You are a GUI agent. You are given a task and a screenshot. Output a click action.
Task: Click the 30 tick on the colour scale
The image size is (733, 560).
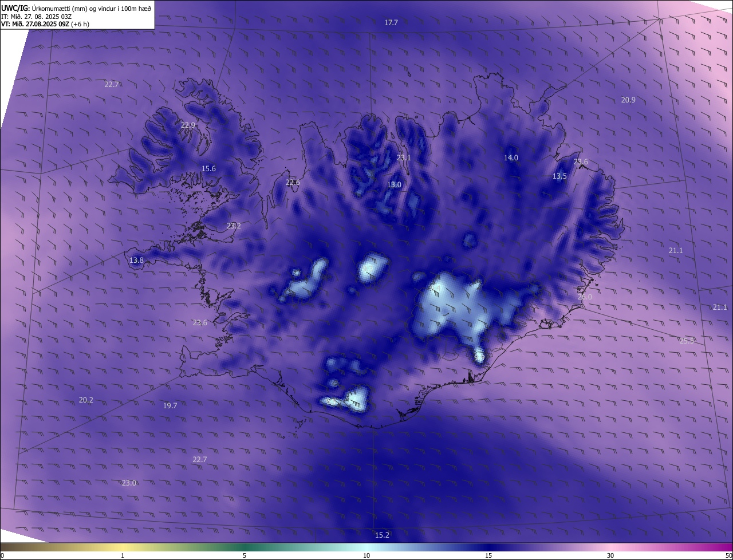610,555
